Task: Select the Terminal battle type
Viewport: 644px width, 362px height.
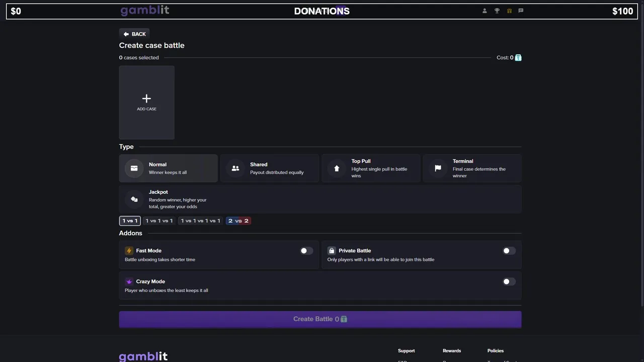Action: [472, 168]
